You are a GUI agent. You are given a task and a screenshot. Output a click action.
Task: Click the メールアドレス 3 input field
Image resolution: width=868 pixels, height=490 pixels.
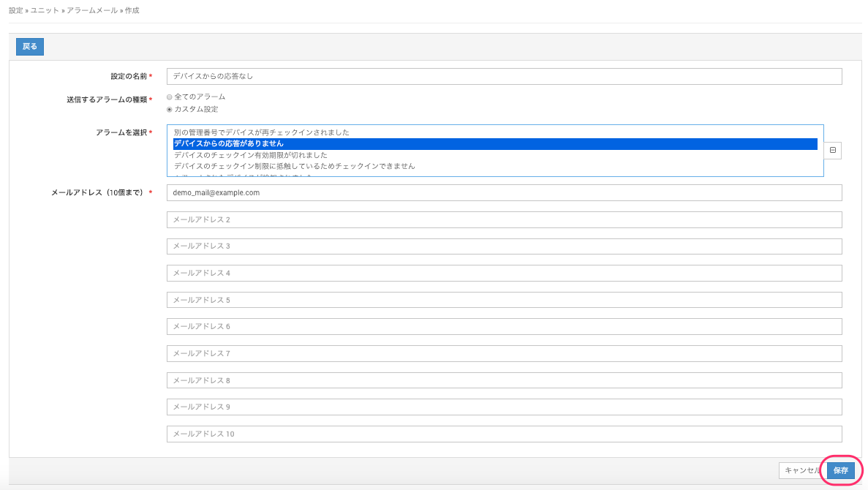[x=504, y=246]
